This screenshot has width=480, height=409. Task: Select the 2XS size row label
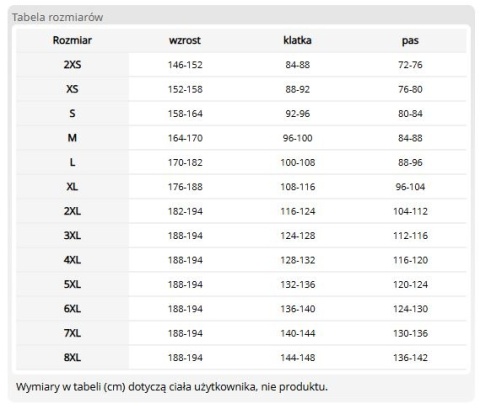[x=72, y=65]
